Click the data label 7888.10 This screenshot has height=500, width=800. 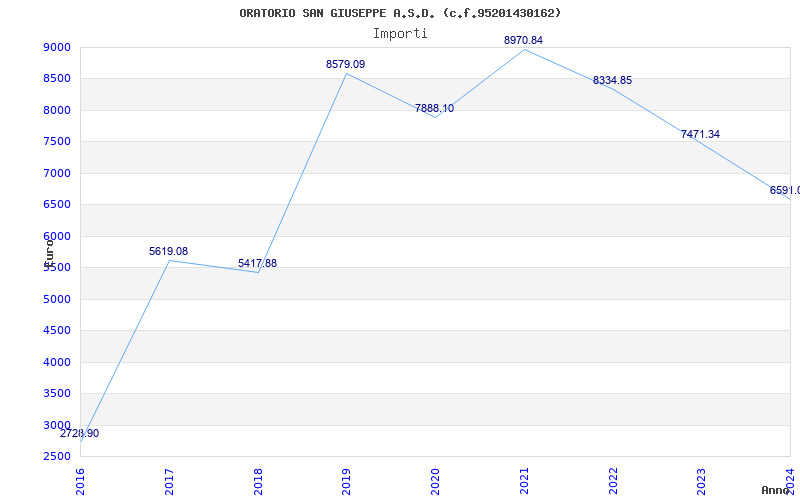click(x=434, y=109)
